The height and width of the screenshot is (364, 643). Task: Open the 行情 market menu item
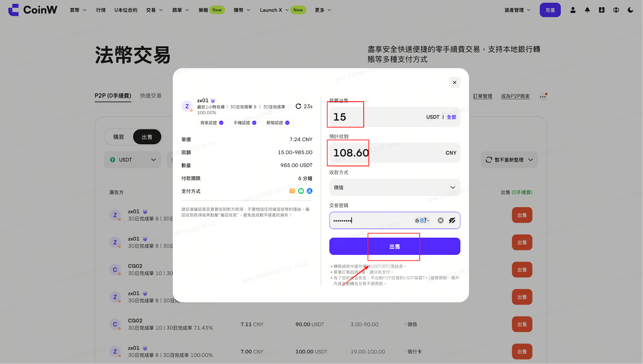101,10
